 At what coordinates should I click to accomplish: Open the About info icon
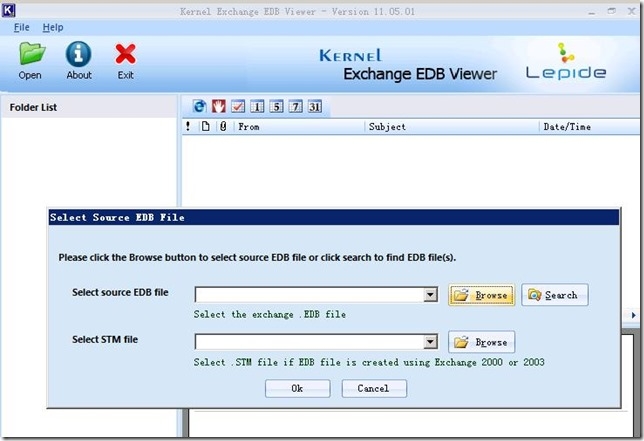pos(78,54)
